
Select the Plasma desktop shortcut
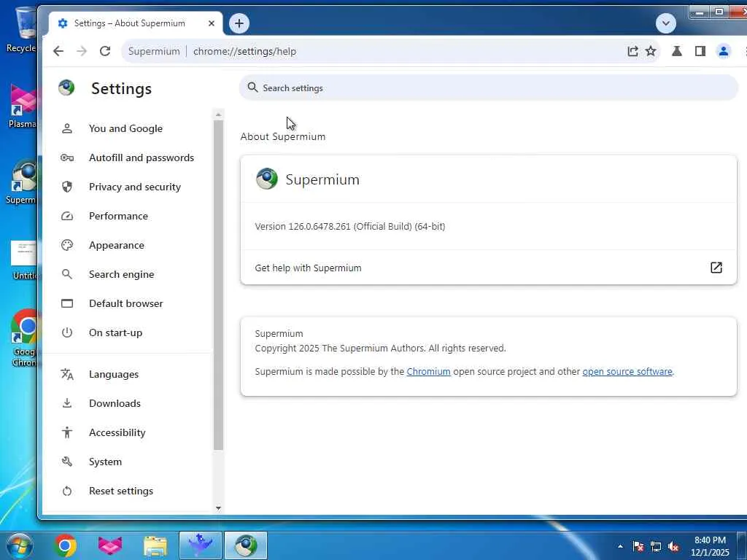tap(23, 106)
